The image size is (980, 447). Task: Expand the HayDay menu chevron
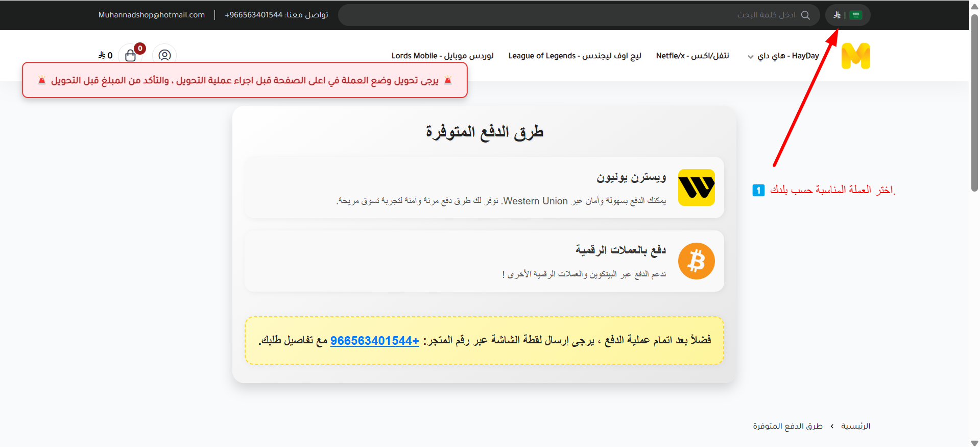(750, 57)
